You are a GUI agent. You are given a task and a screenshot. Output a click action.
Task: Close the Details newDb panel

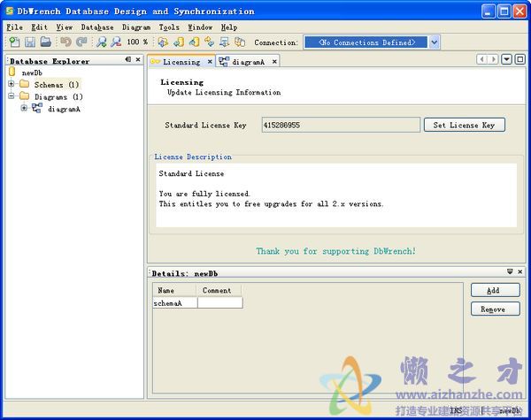click(x=520, y=271)
